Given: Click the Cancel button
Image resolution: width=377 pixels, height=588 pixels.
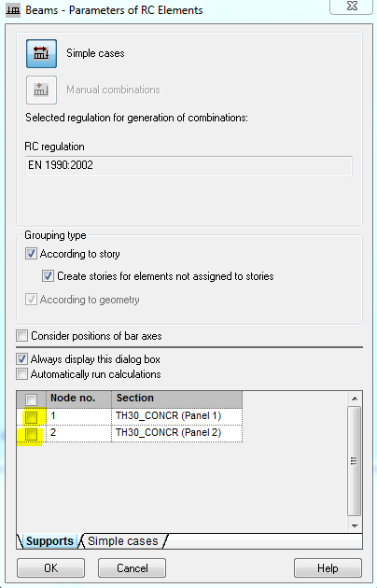Looking at the screenshot, I should click(x=132, y=568).
